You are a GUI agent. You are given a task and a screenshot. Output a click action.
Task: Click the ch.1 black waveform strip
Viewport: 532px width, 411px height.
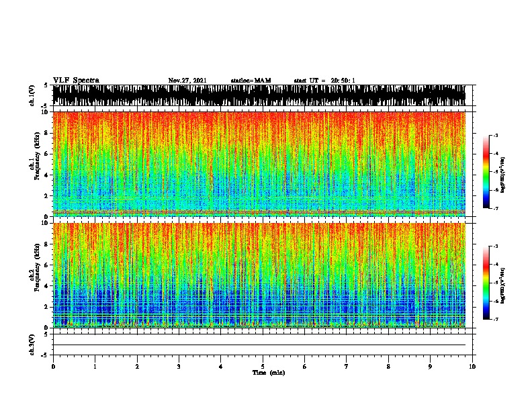tap(259, 95)
